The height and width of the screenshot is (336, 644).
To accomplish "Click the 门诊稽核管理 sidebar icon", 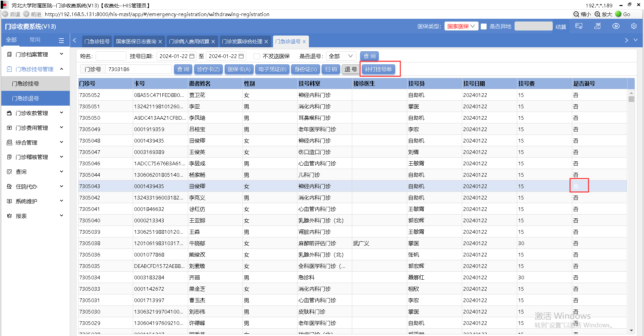I will coord(9,157).
